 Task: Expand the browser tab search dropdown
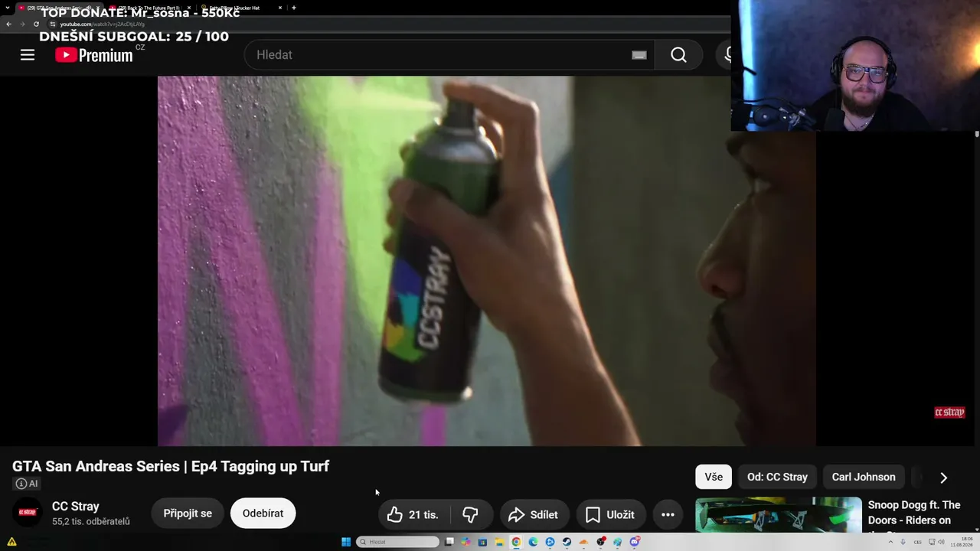(x=7, y=8)
